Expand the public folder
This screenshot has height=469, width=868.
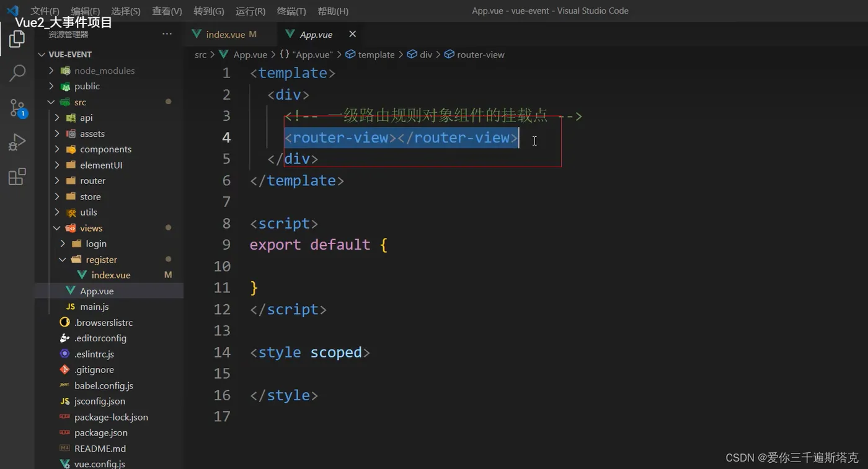109,86
